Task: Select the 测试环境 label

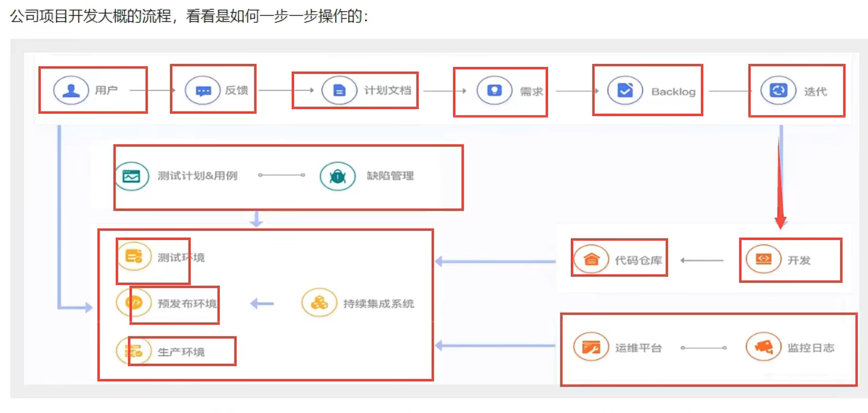Action: point(181,257)
